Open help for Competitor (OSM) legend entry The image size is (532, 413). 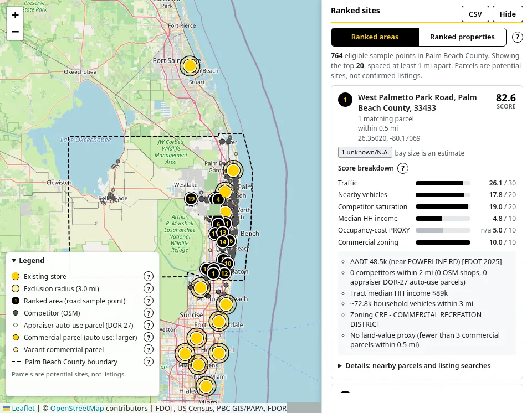click(x=149, y=313)
